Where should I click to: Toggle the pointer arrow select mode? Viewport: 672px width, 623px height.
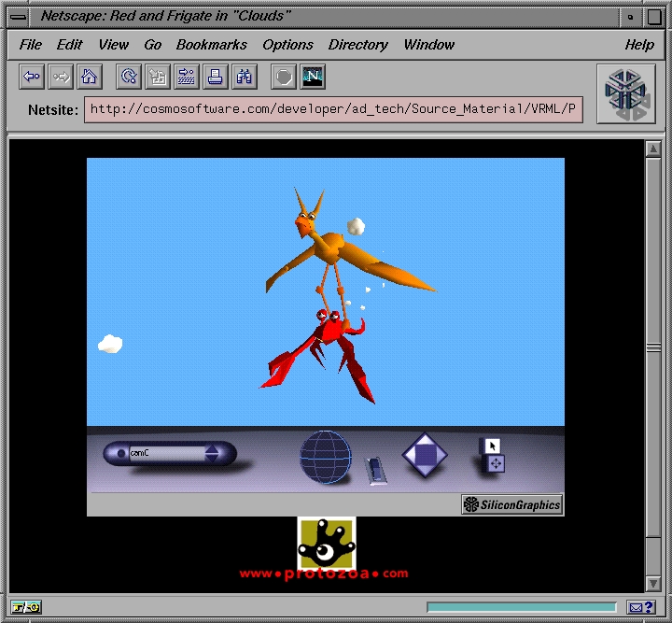[x=493, y=446]
